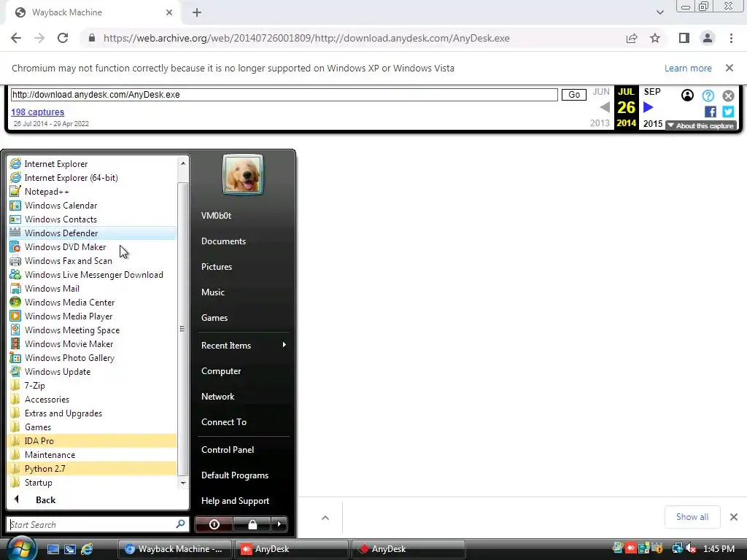Open Windows Live Messenger Download

[93, 274]
